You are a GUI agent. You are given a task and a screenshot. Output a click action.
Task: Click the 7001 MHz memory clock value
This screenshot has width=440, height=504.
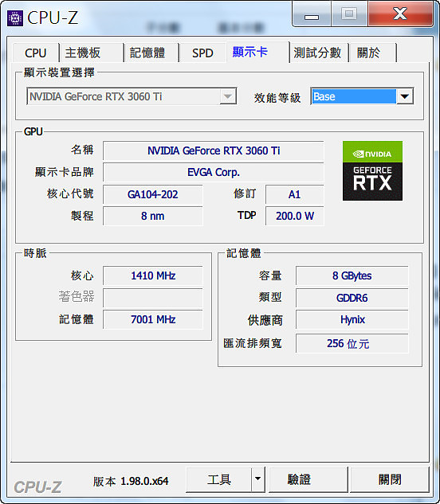[153, 319]
